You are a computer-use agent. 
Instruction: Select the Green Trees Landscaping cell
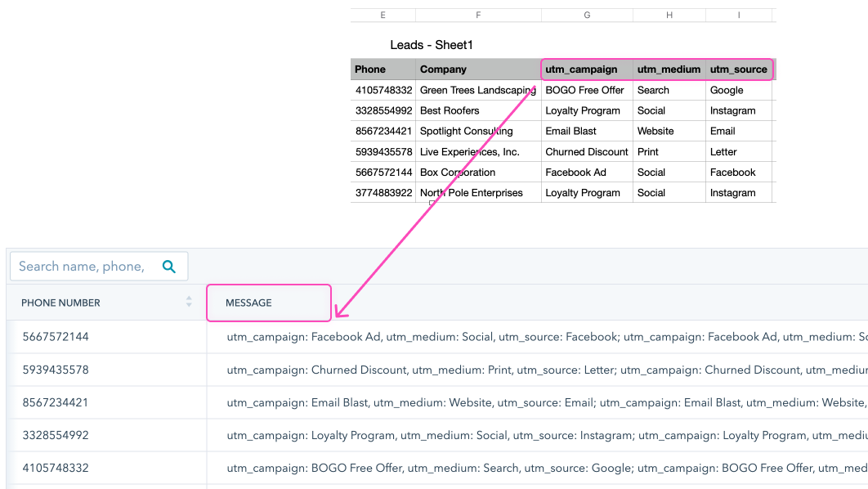477,90
